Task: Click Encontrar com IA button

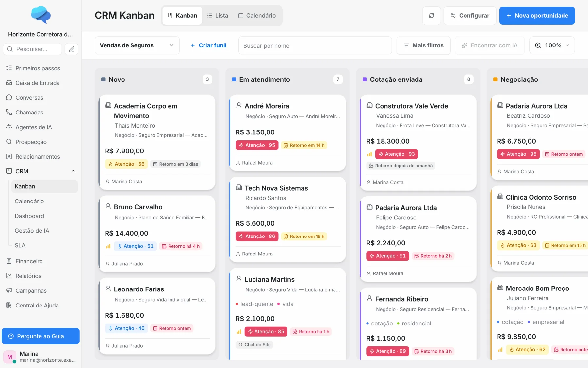Action: pos(490,45)
